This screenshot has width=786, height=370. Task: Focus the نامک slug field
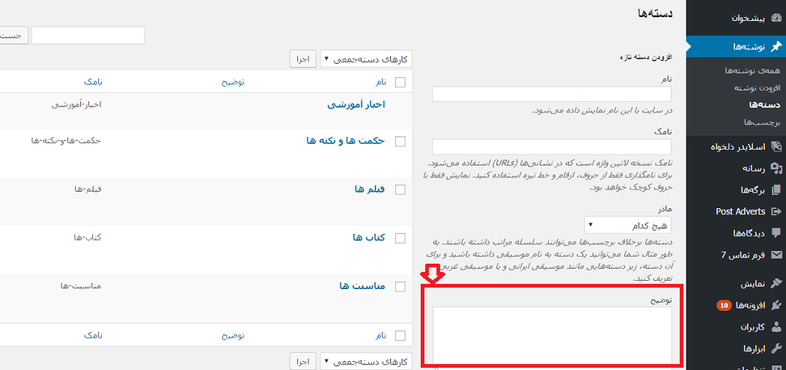pyautogui.click(x=551, y=147)
